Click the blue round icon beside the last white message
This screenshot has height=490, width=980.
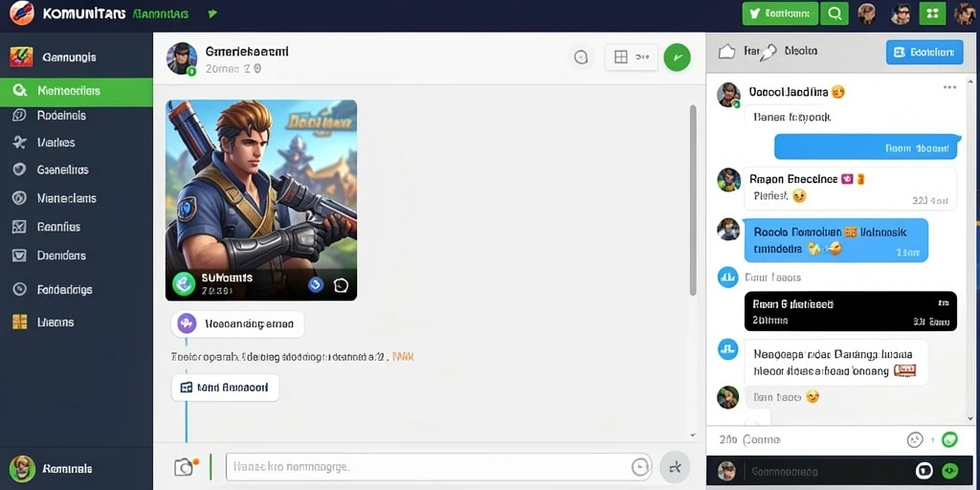click(727, 348)
